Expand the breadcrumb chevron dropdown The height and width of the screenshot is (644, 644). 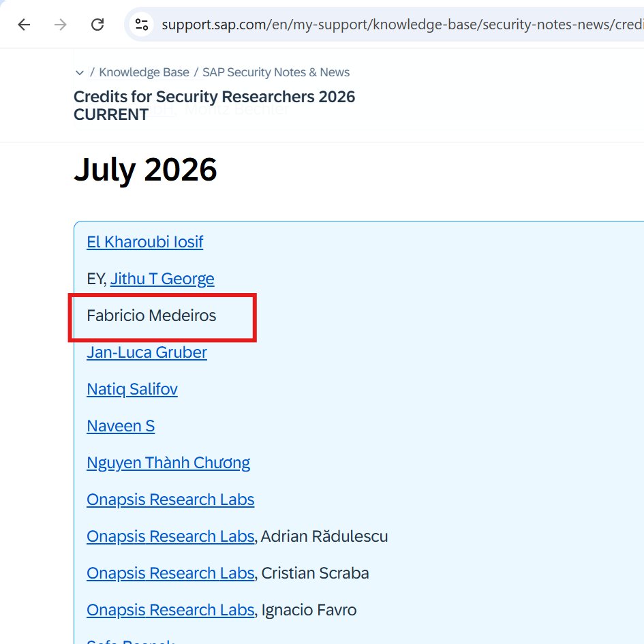(x=80, y=73)
